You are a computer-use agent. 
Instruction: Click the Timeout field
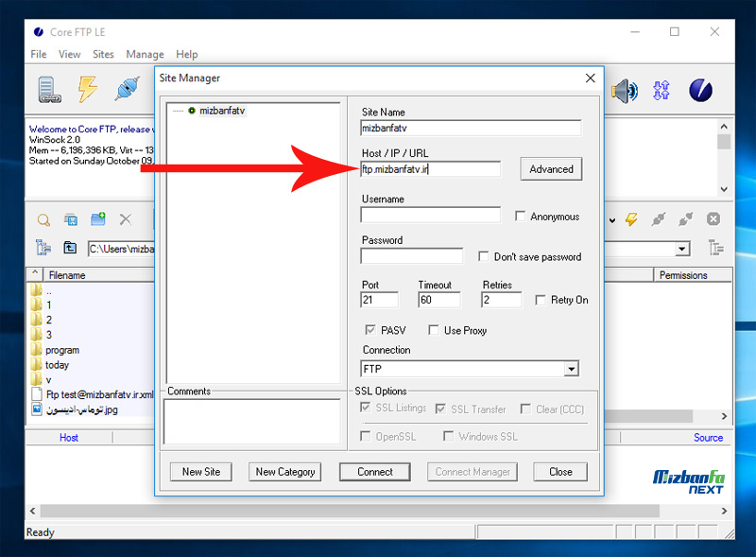(x=439, y=300)
